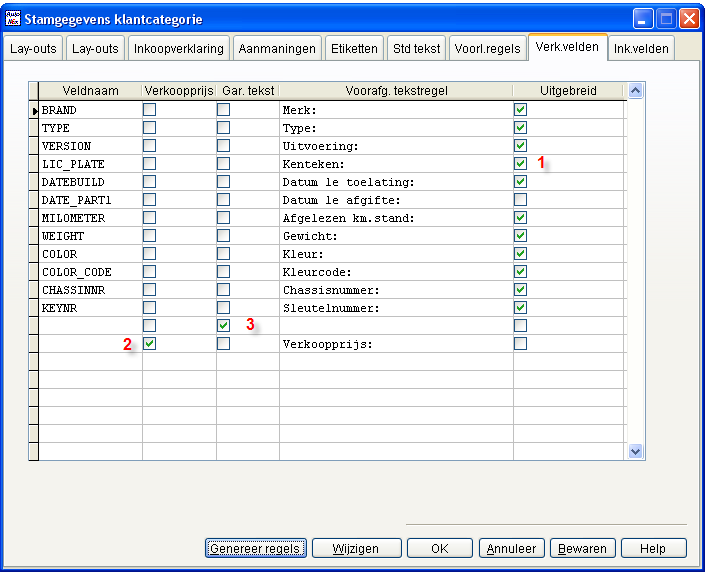The image size is (707, 575).
Task: Select the row header of the KEYNR row
Action: coord(34,308)
